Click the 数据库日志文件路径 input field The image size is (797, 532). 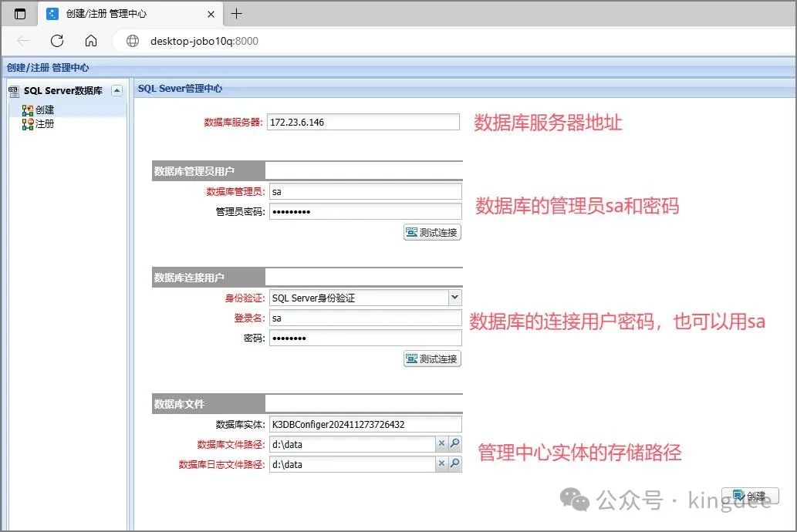click(x=353, y=464)
